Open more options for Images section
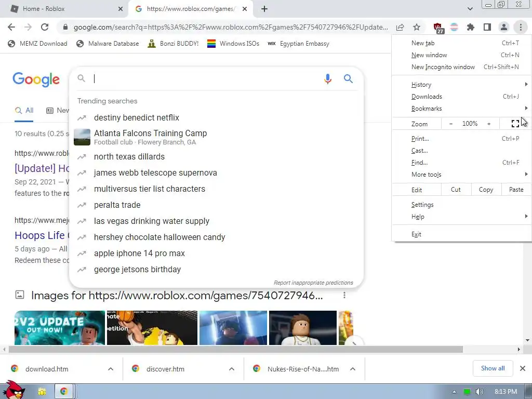The height and width of the screenshot is (399, 532). pos(344,295)
